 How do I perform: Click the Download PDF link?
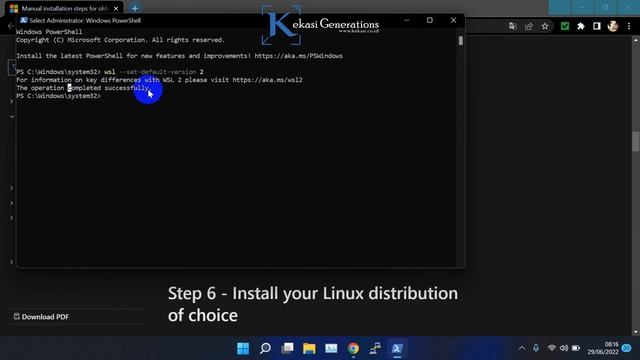(x=41, y=317)
